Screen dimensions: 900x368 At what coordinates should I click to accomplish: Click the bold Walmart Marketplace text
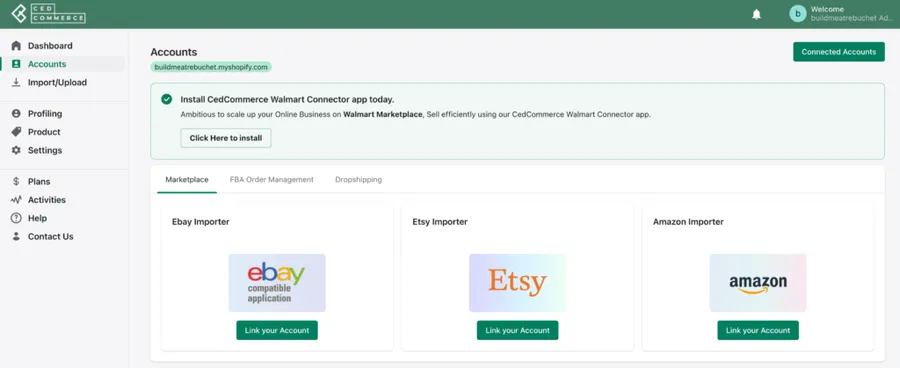383,114
